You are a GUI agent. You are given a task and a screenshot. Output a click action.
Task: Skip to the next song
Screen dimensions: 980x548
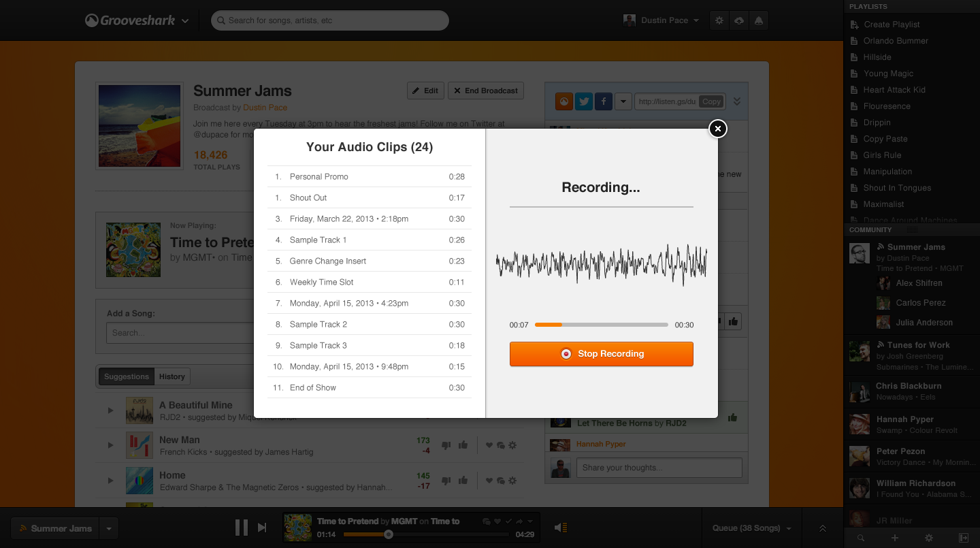[262, 528]
